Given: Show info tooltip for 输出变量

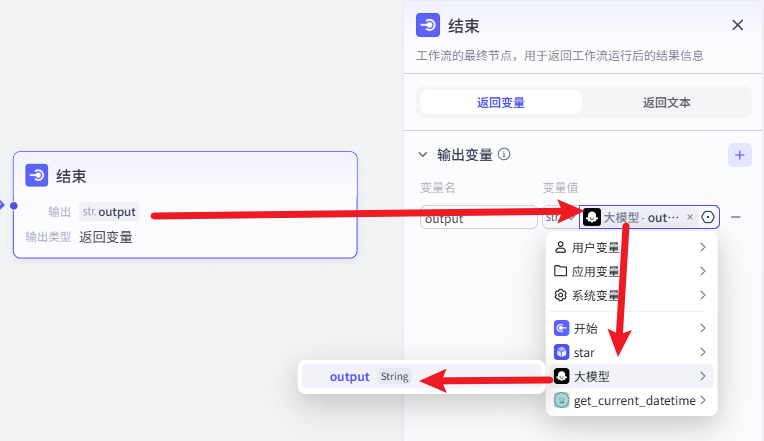Looking at the screenshot, I should (x=504, y=154).
